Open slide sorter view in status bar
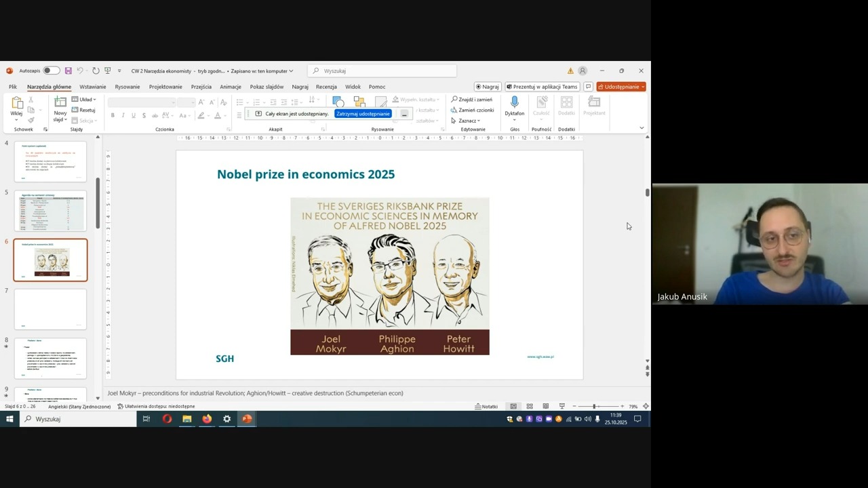Viewport: 868px width, 488px height. pyautogui.click(x=530, y=407)
